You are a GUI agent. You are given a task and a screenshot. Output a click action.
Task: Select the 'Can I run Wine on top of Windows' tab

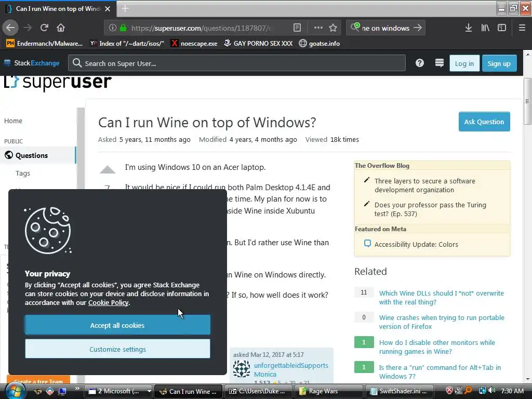pyautogui.click(x=58, y=9)
